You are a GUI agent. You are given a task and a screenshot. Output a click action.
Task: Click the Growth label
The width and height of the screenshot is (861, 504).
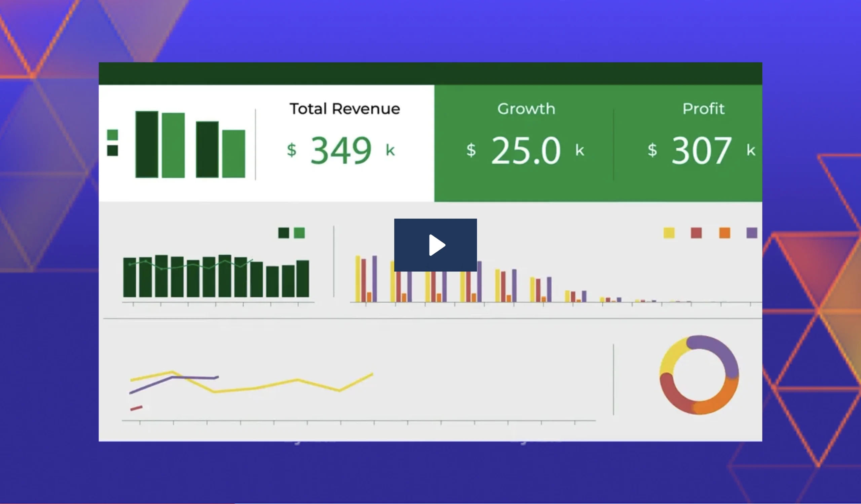pos(526,109)
